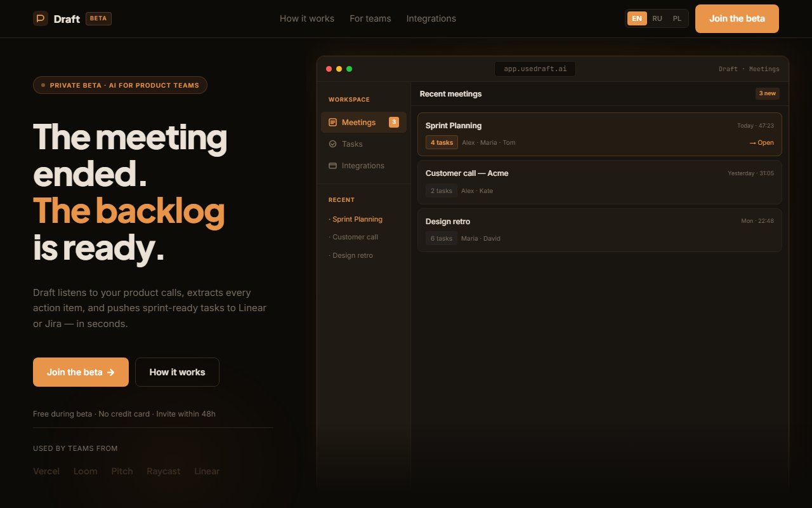Open the Customer call — Acme card

pyautogui.click(x=599, y=182)
